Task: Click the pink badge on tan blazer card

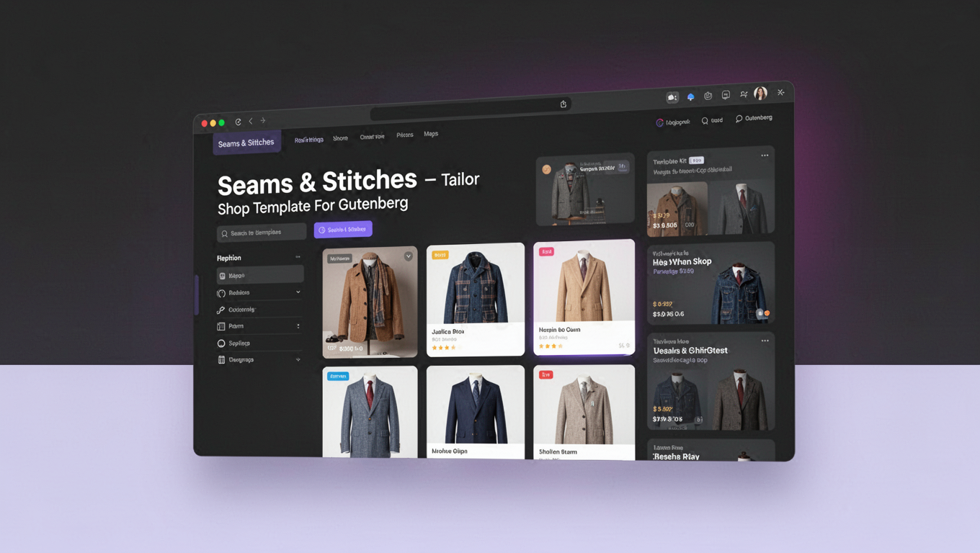Action: tap(546, 252)
